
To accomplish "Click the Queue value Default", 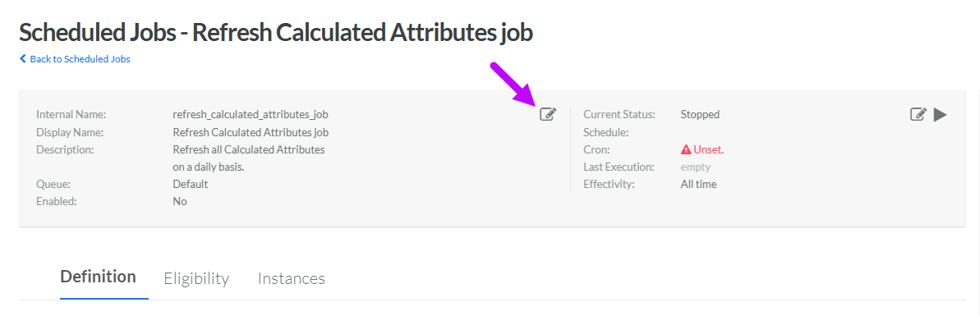I will pos(190,184).
